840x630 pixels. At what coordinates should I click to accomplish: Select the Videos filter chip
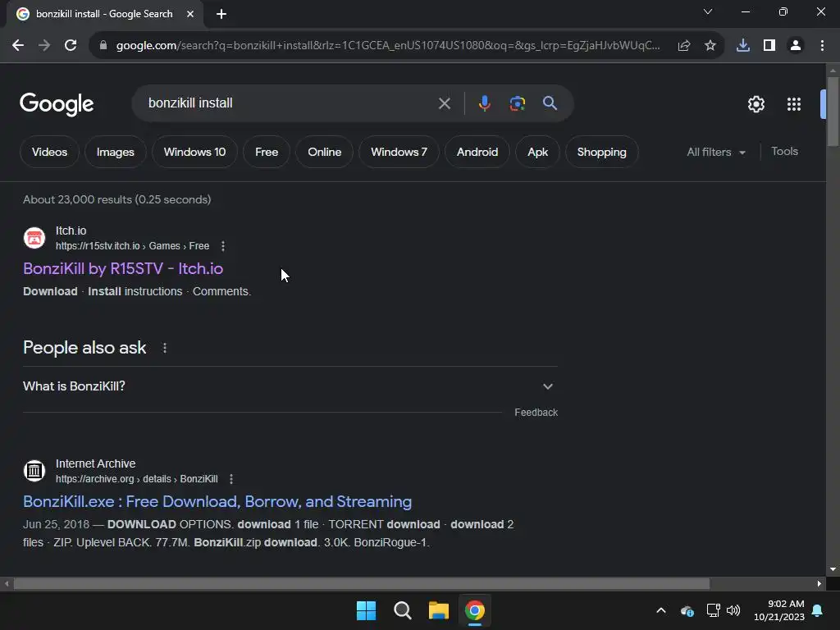(x=49, y=152)
